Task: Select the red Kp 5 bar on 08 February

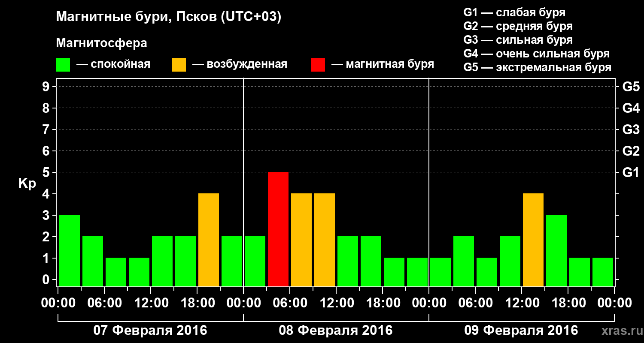Action: [x=278, y=229]
